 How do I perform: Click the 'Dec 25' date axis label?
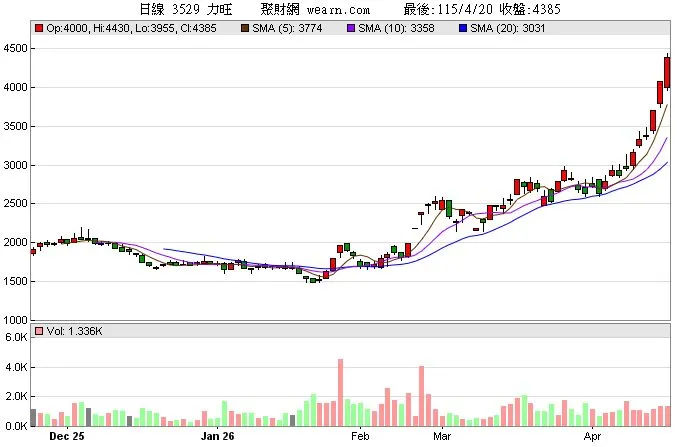pos(67,436)
